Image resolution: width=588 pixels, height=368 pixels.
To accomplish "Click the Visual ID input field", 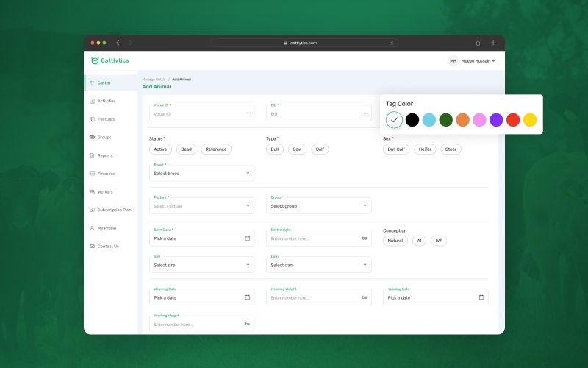I will [201, 113].
